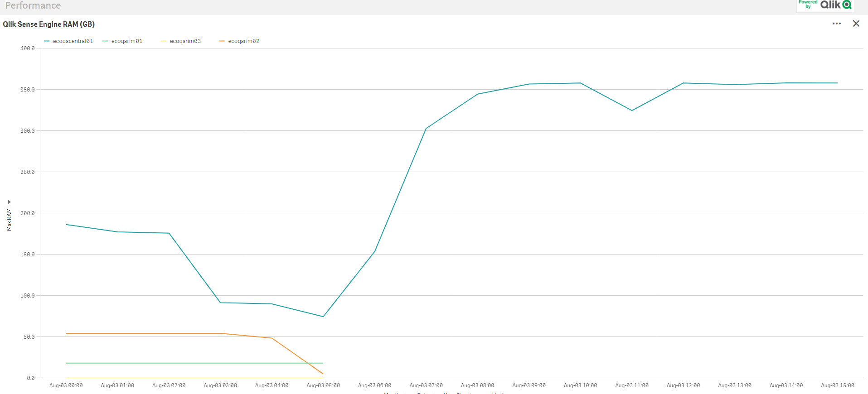Click the ecoqscentral01 teal legend marker
This screenshot has height=394, width=868.
tap(47, 41)
